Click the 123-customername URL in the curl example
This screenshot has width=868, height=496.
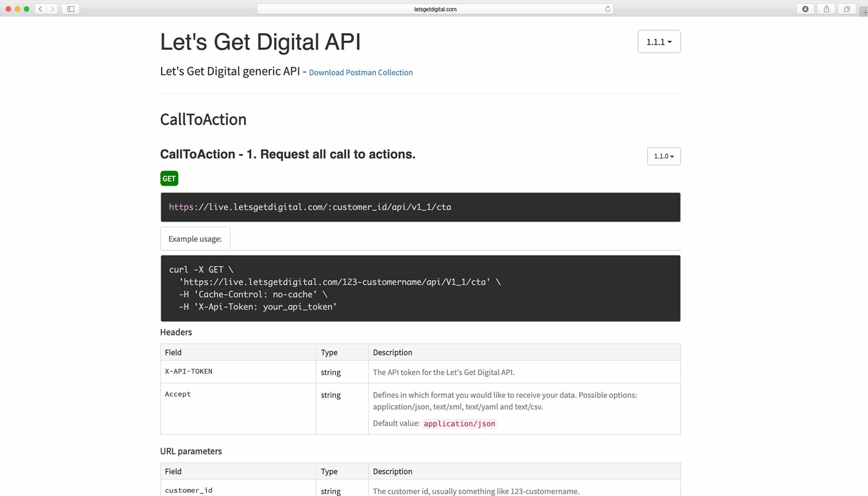pyautogui.click(x=335, y=282)
